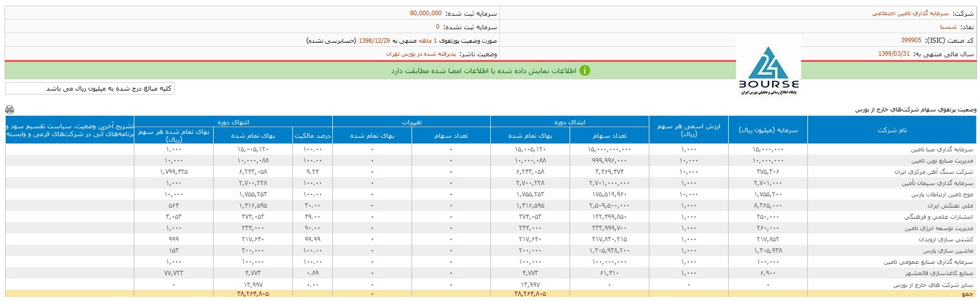Click ownership percentage 0.89
The image size is (980, 301).
313,273
